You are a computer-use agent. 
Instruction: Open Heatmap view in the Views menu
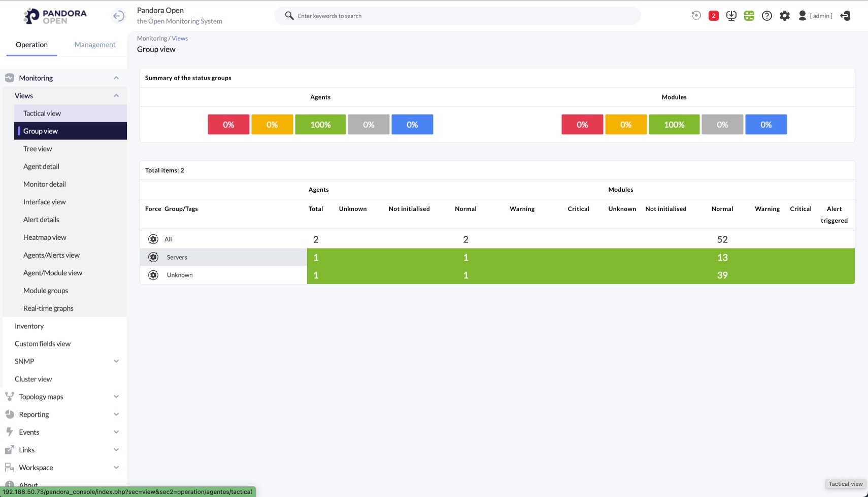click(x=45, y=237)
